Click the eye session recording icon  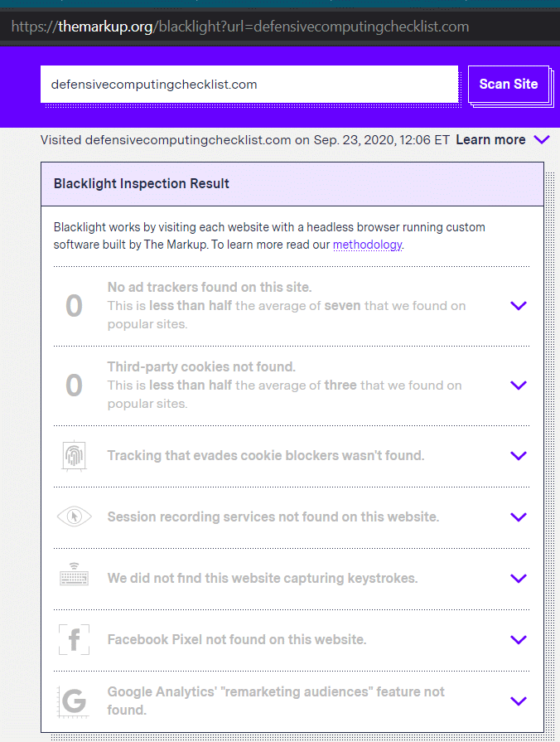[x=74, y=517]
